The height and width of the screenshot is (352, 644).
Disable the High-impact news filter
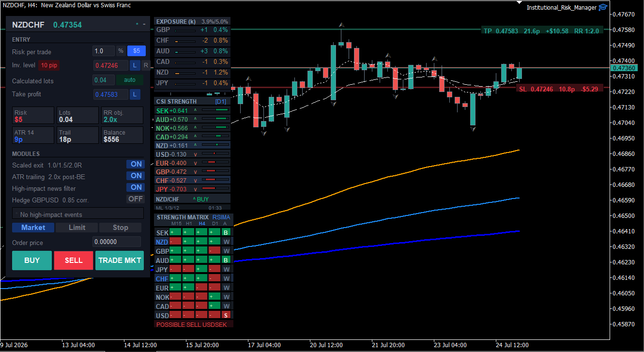[x=136, y=187]
